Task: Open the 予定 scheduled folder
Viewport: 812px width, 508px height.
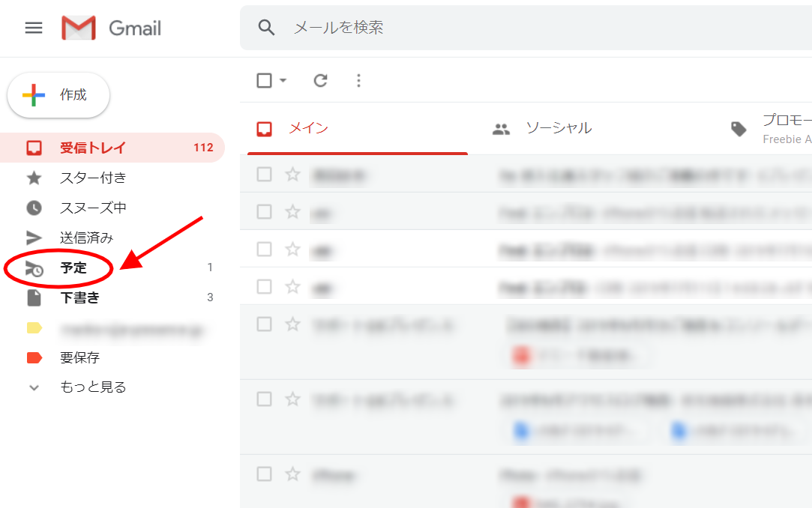Action: point(73,267)
